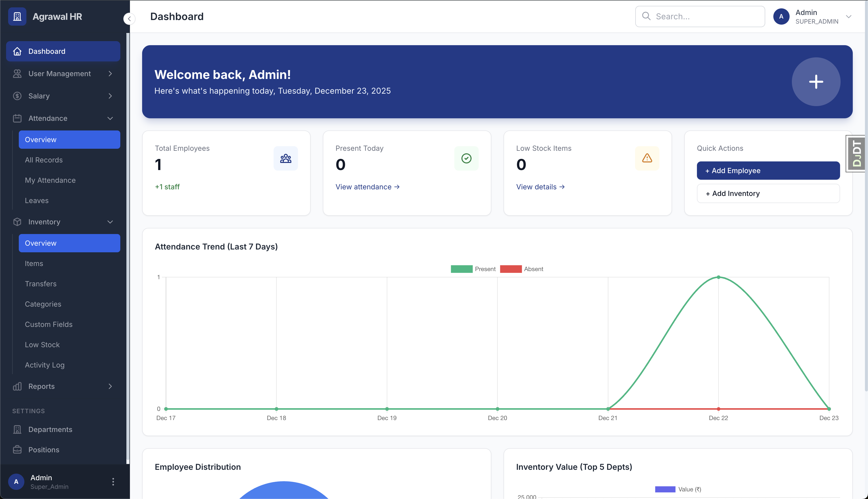Click the Add Employee button

tap(768, 170)
